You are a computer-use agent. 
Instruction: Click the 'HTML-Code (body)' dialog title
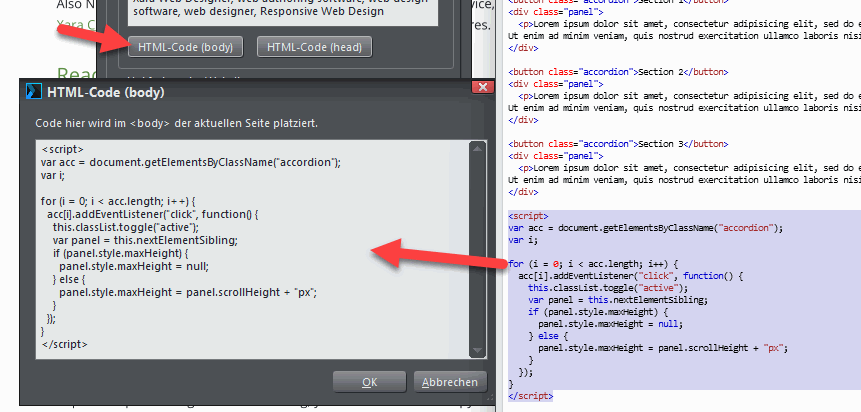coord(106,92)
